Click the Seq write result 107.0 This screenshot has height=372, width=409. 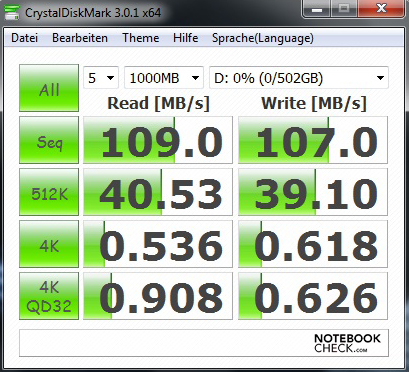click(x=313, y=140)
